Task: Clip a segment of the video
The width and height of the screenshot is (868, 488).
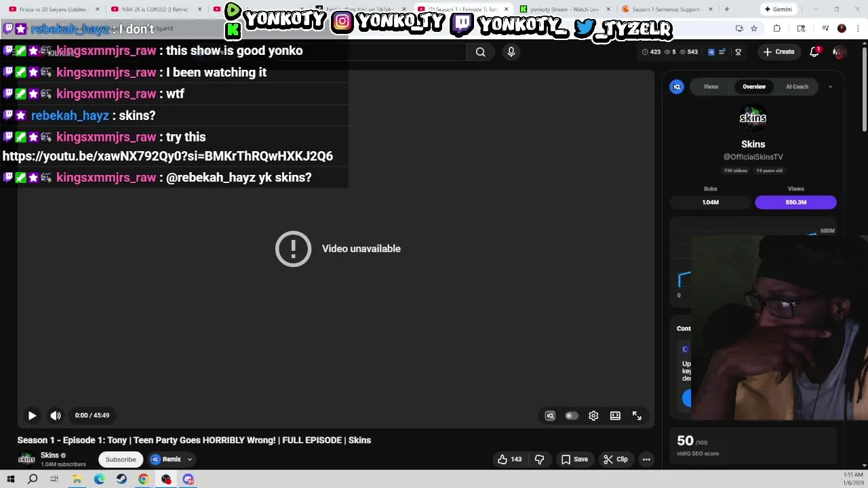Action: tap(616, 460)
